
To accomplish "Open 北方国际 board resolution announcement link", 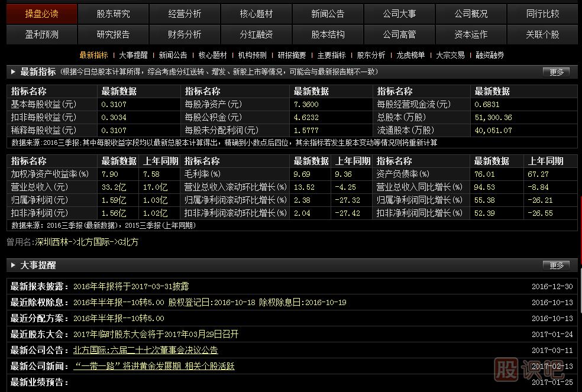I will point(145,350).
